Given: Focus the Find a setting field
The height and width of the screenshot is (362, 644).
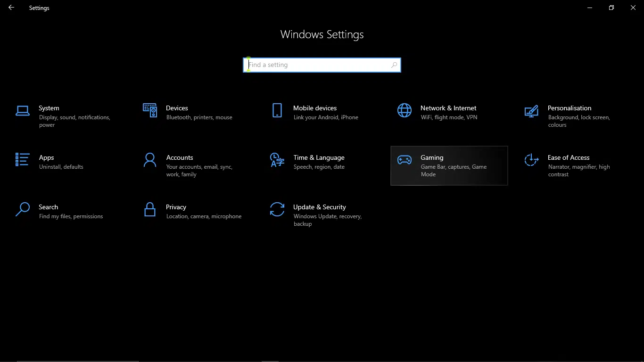Looking at the screenshot, I should 322,65.
